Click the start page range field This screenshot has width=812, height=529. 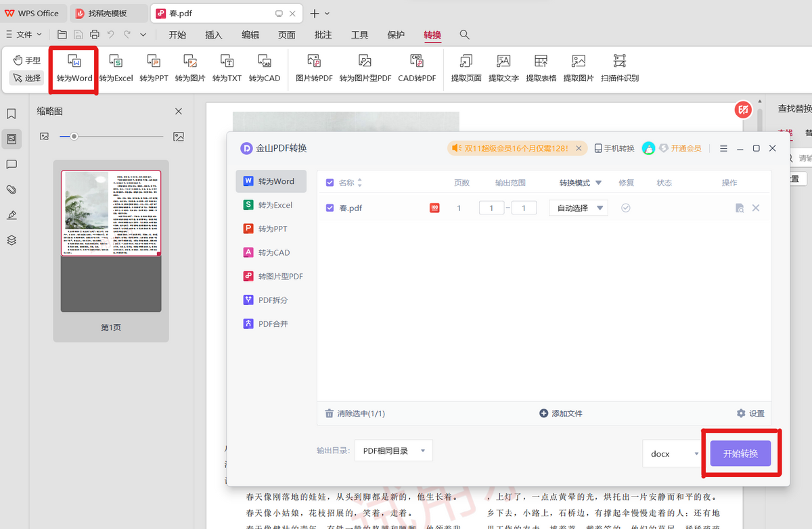tap(491, 208)
